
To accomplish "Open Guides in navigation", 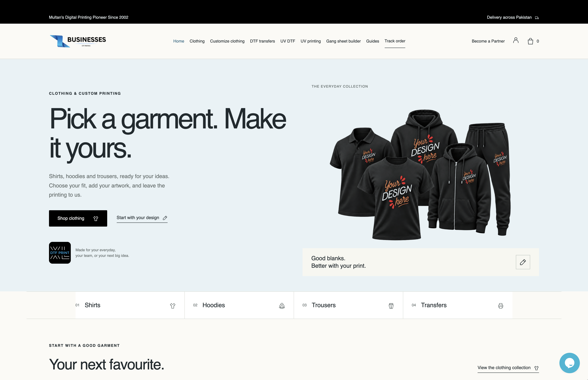I will click(x=373, y=41).
